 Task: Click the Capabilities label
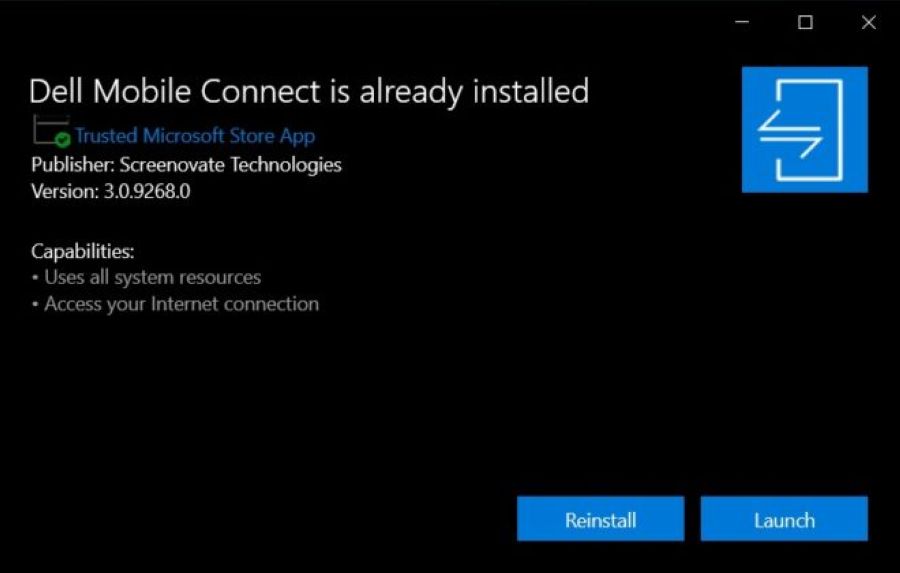(x=82, y=250)
